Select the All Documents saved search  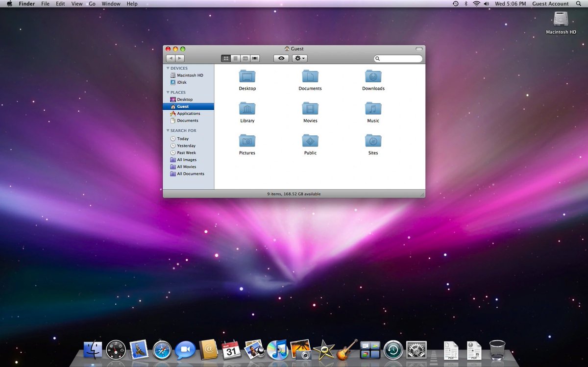click(189, 174)
